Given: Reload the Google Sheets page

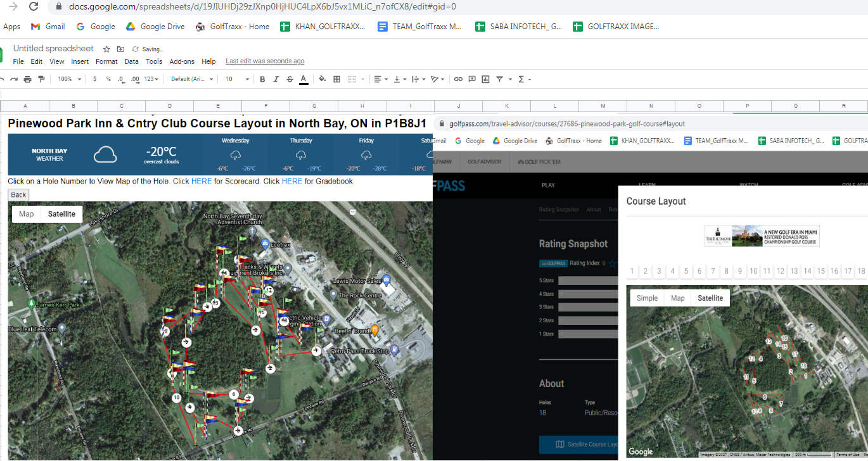Looking at the screenshot, I should point(34,7).
